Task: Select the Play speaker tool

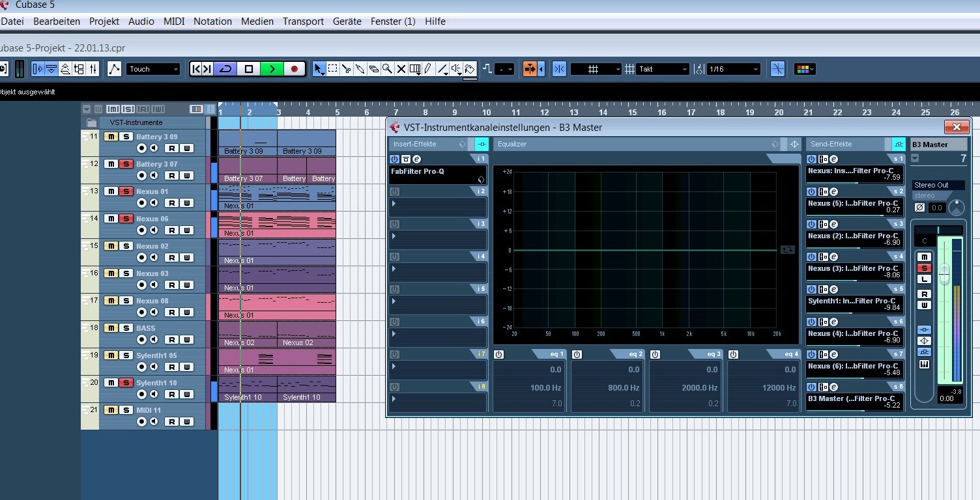Action: coord(456,69)
